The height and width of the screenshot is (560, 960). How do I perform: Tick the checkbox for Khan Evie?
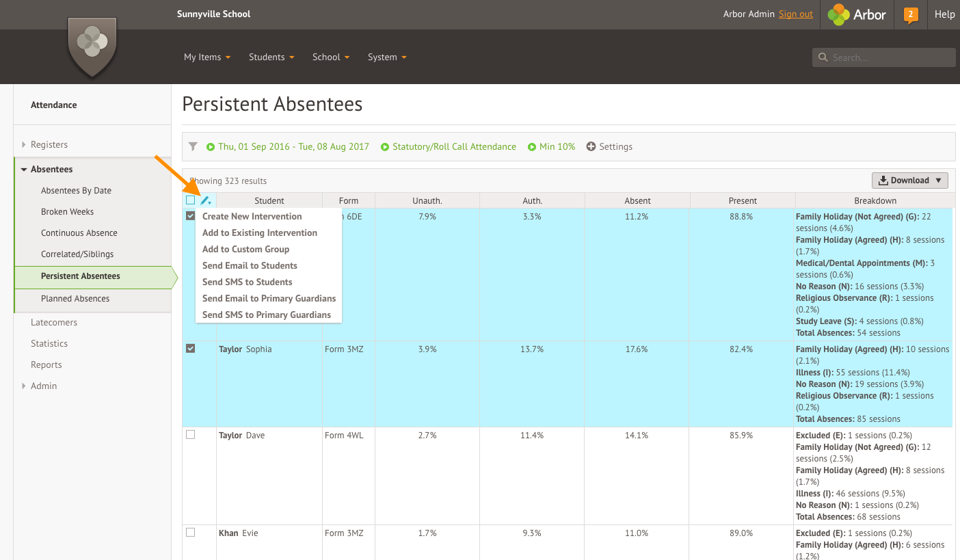tap(190, 533)
